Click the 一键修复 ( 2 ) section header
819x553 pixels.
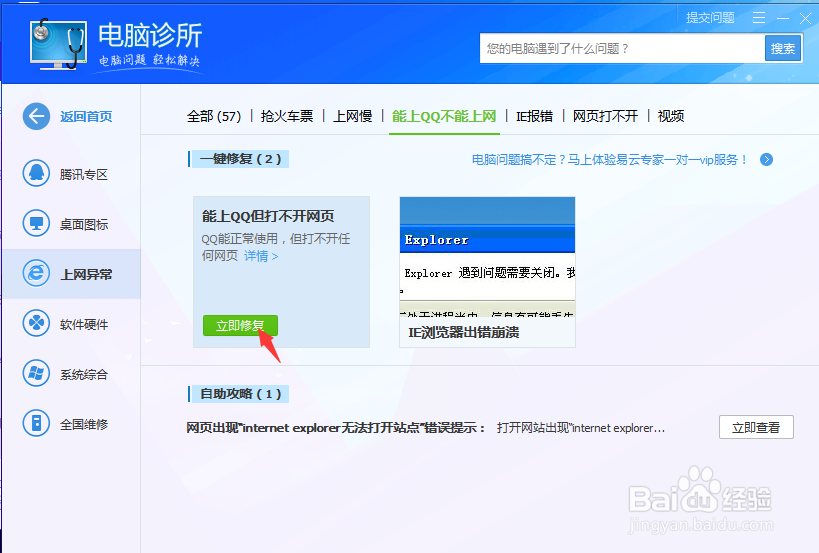click(x=240, y=159)
